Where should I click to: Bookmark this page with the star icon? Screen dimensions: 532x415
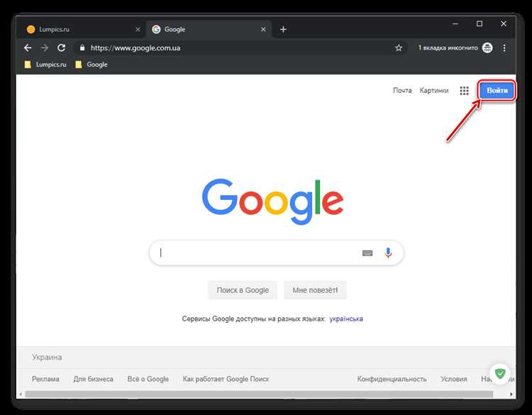(x=399, y=48)
